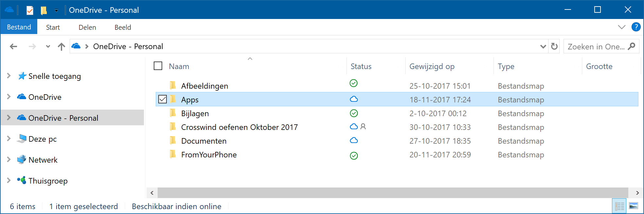The image size is (644, 214).
Task: Click the Properties quick access icon
Action: pos(30,10)
